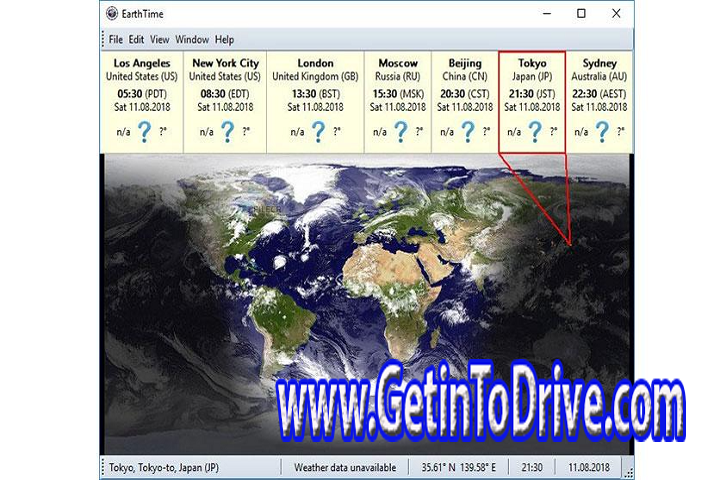Open the View menu

(x=159, y=40)
